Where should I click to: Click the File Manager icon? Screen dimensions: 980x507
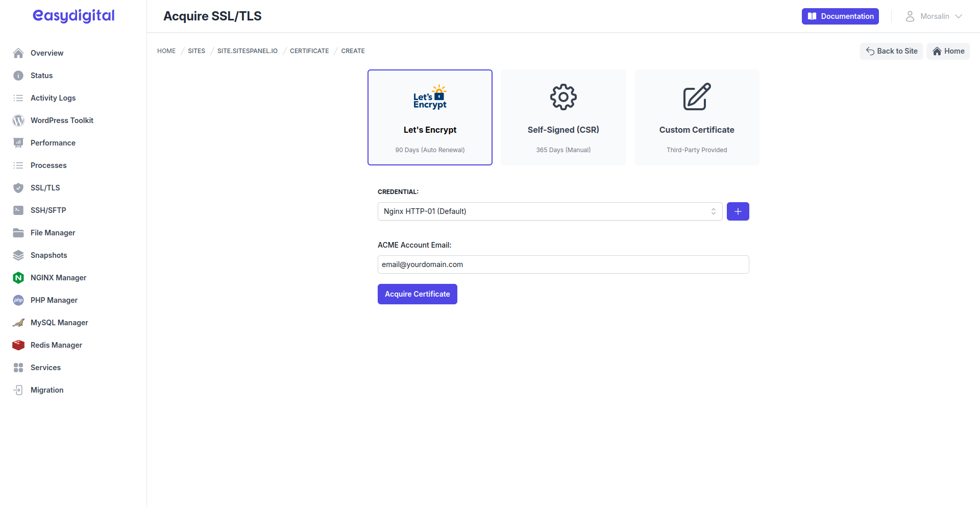18,232
